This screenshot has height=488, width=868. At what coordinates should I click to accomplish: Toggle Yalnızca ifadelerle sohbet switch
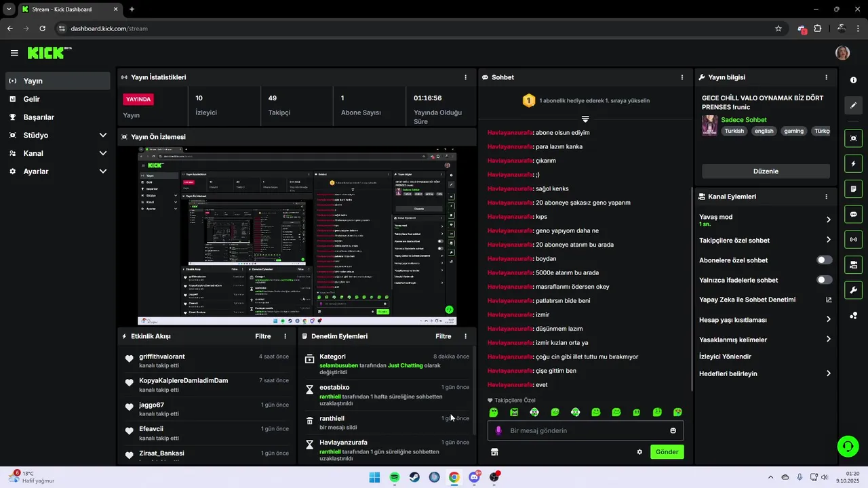click(x=824, y=280)
